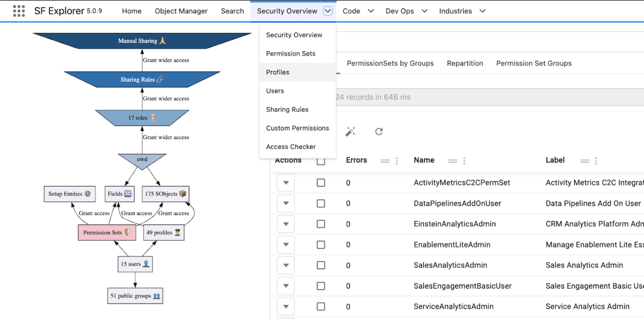This screenshot has width=644, height=320.
Task: Open actions dropdown for EinsteinAnalyticsAdmin row
Action: [x=286, y=224]
